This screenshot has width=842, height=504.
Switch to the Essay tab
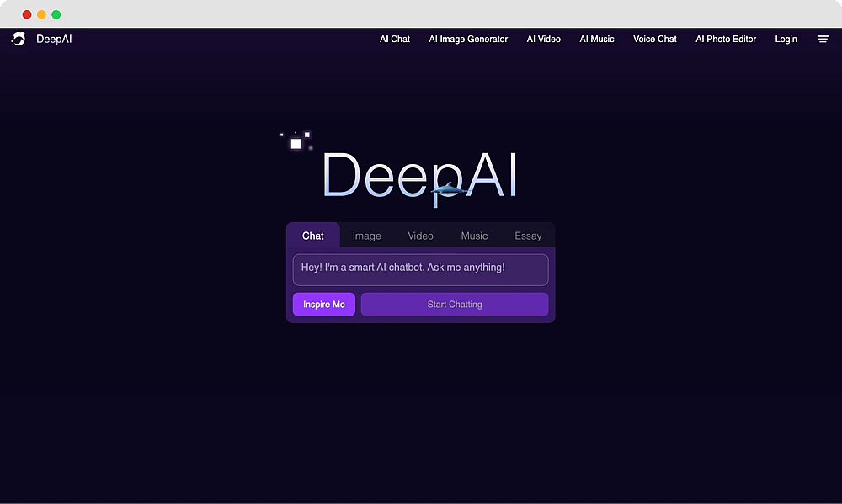(528, 236)
